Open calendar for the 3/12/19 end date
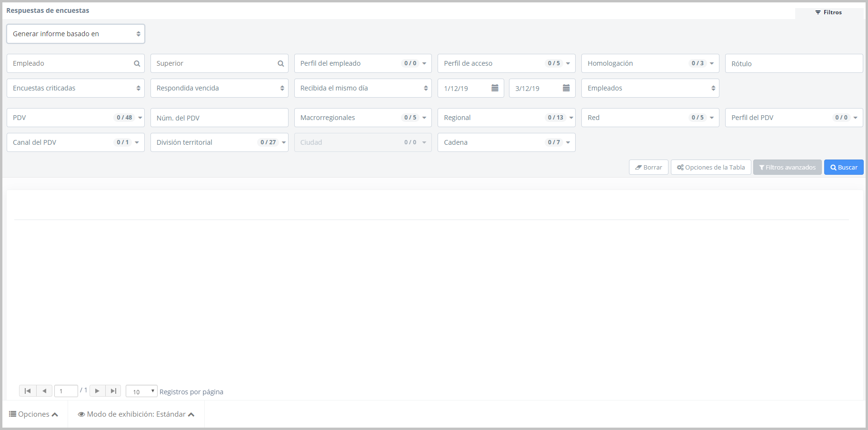Screen dimensions: 868x430 [x=566, y=88]
